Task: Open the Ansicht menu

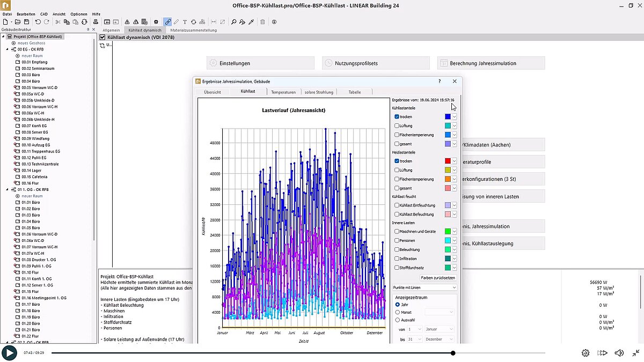Action: tap(59, 13)
